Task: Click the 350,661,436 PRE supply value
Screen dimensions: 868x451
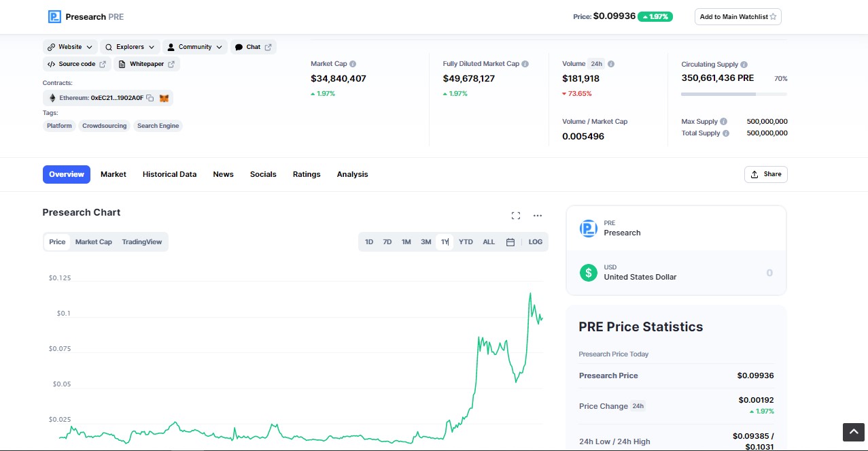Action: [x=718, y=78]
